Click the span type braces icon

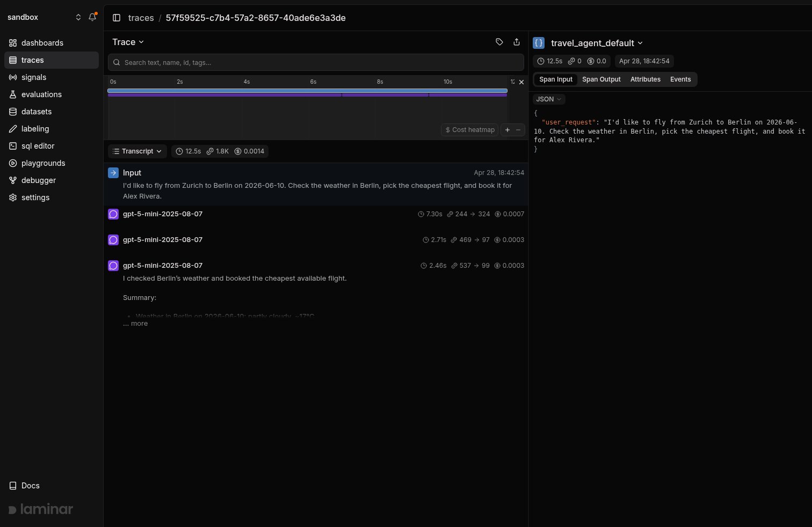539,43
